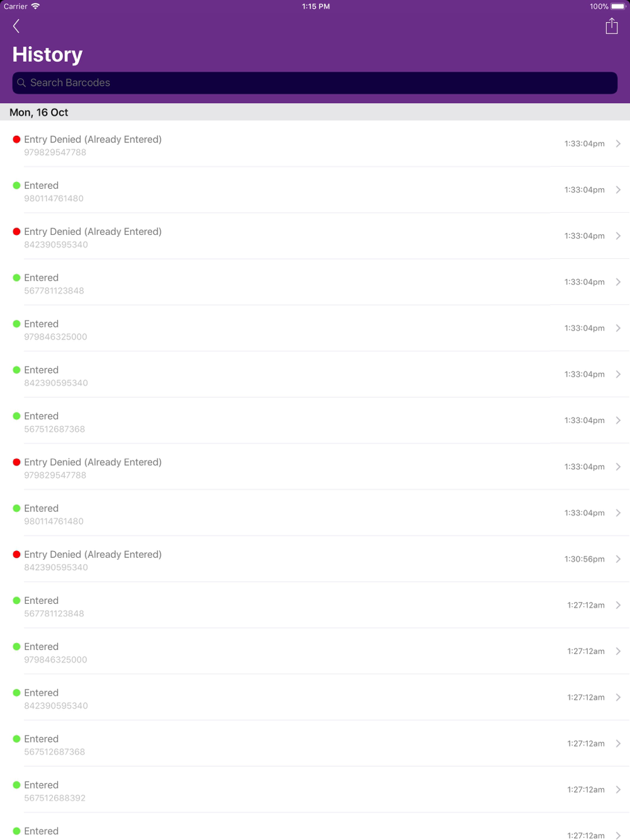Click the red status dot on the topmost entry
Viewport: 630px width, 840px height.
tap(16, 140)
